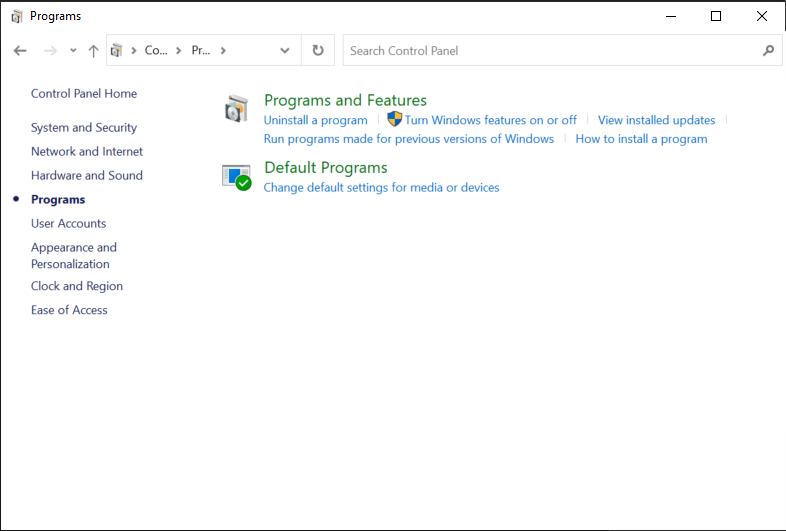The image size is (786, 531).
Task: Open View installed updates link
Action: (x=656, y=120)
